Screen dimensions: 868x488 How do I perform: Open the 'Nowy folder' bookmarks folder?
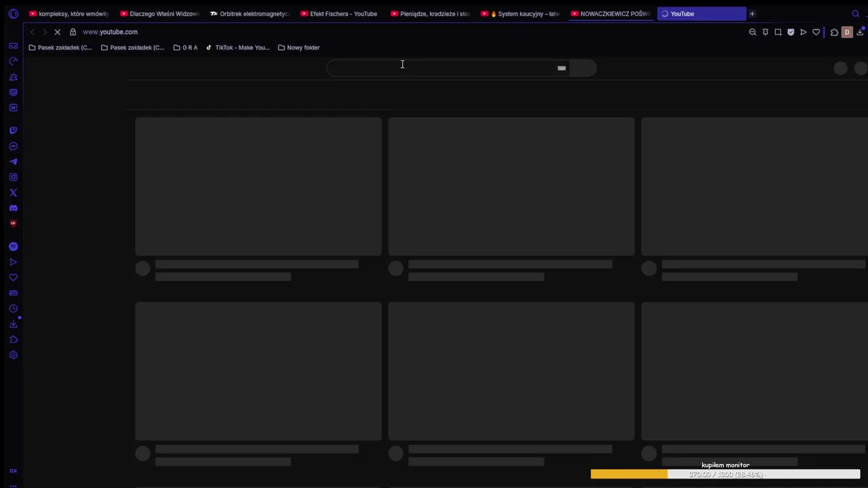[x=299, y=47]
